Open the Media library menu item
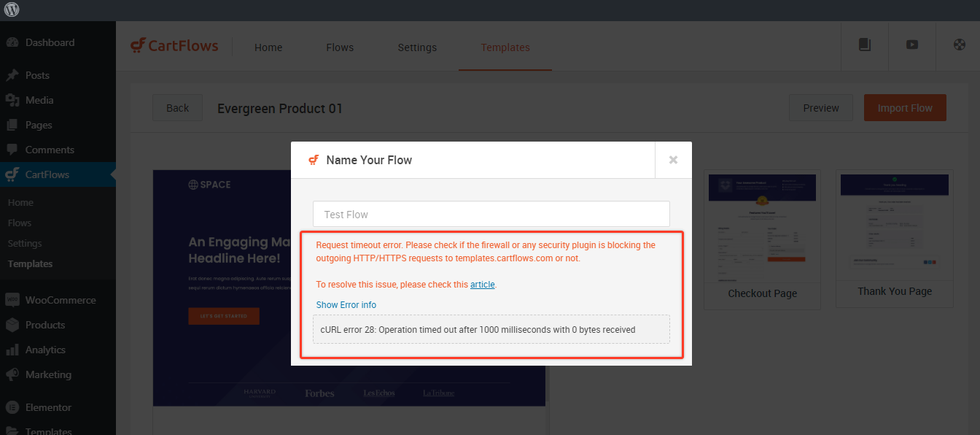The height and width of the screenshot is (435, 980). point(39,100)
